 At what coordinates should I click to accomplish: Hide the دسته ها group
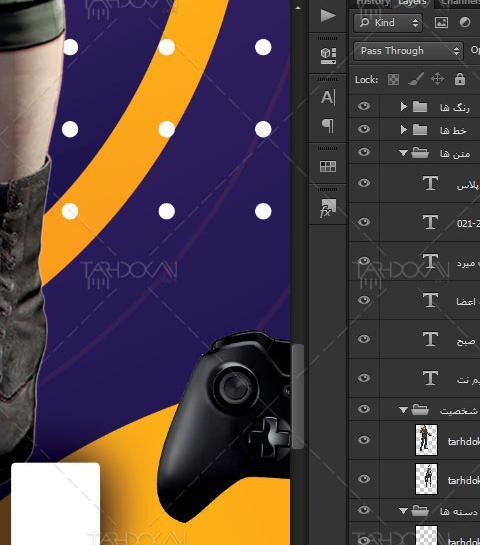click(x=364, y=510)
